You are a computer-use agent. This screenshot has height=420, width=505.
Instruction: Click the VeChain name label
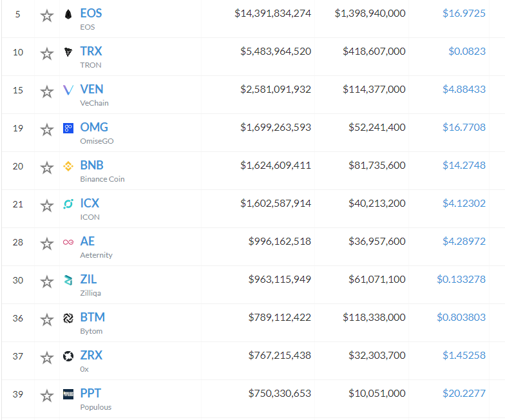(94, 103)
